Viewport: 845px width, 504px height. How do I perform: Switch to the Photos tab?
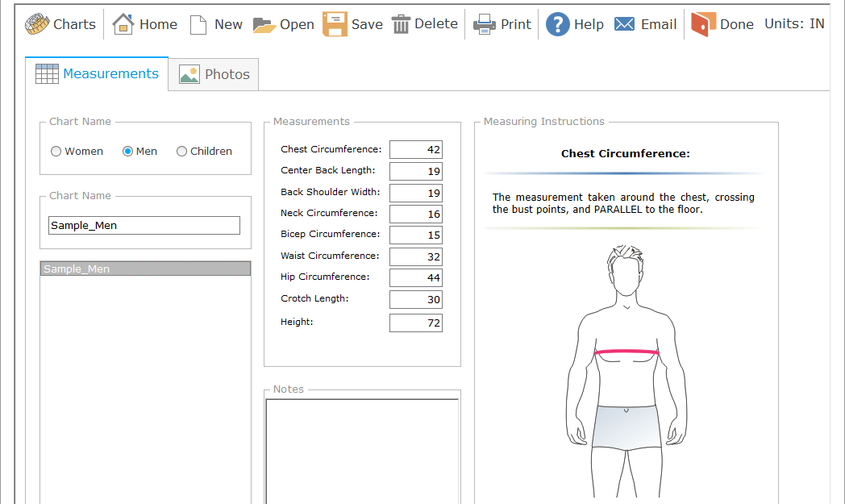tap(214, 74)
